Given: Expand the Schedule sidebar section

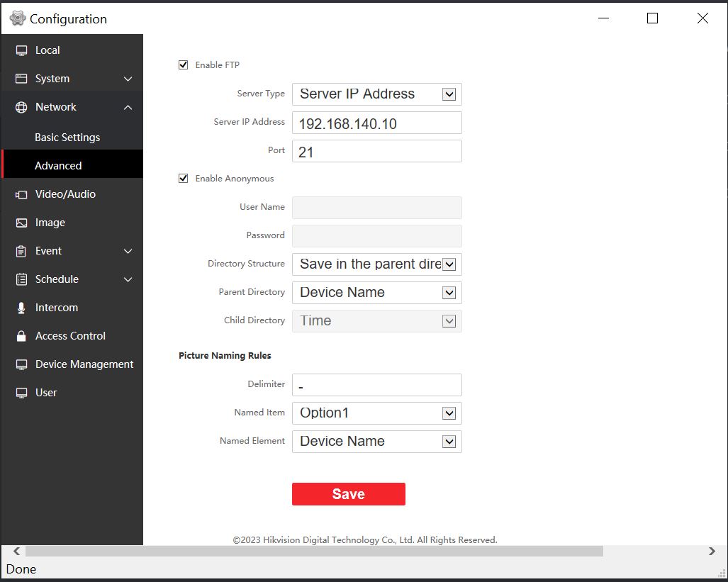Looking at the screenshot, I should tap(128, 279).
